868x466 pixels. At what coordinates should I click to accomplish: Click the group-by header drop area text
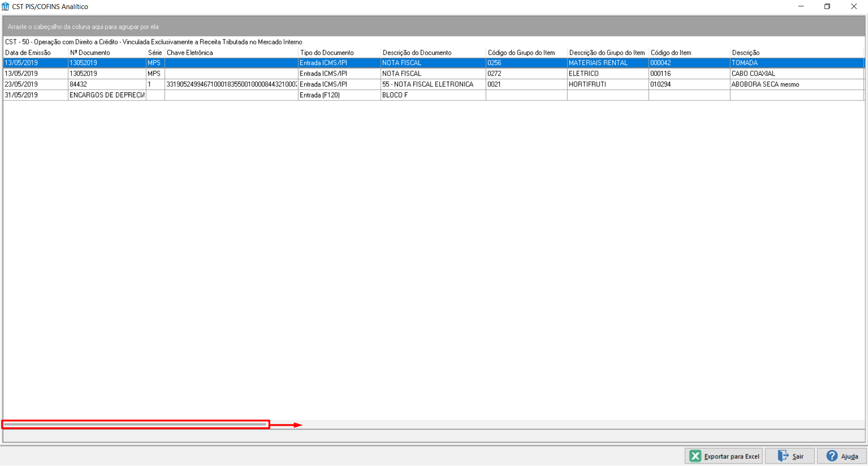tap(83, 27)
